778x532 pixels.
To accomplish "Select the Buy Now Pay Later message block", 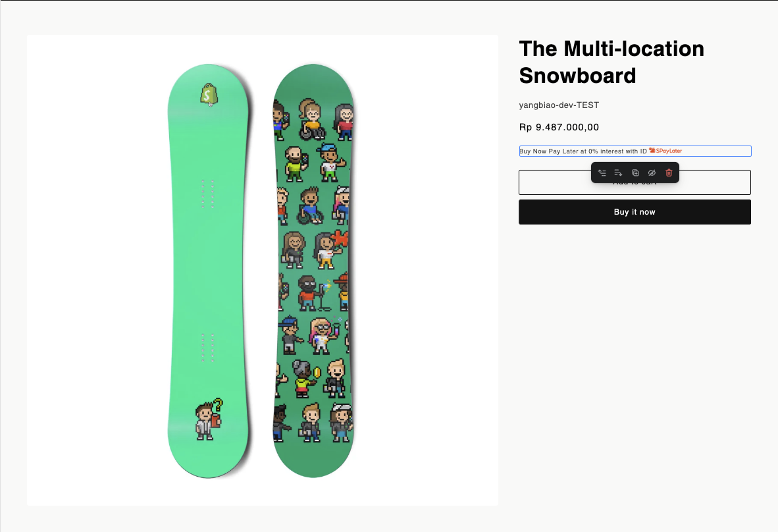I will point(635,151).
